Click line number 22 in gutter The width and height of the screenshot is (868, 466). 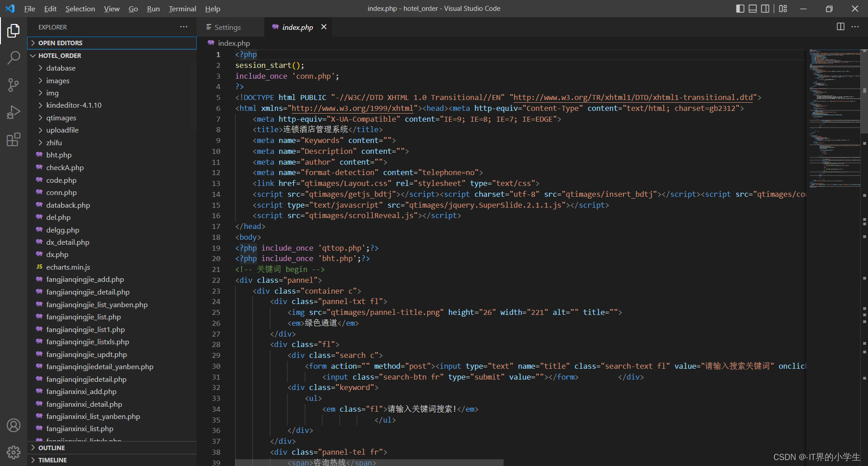[216, 280]
